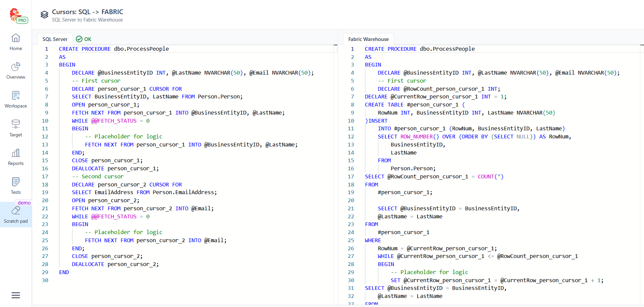Go to Workspace in the sidebar

tap(16, 99)
